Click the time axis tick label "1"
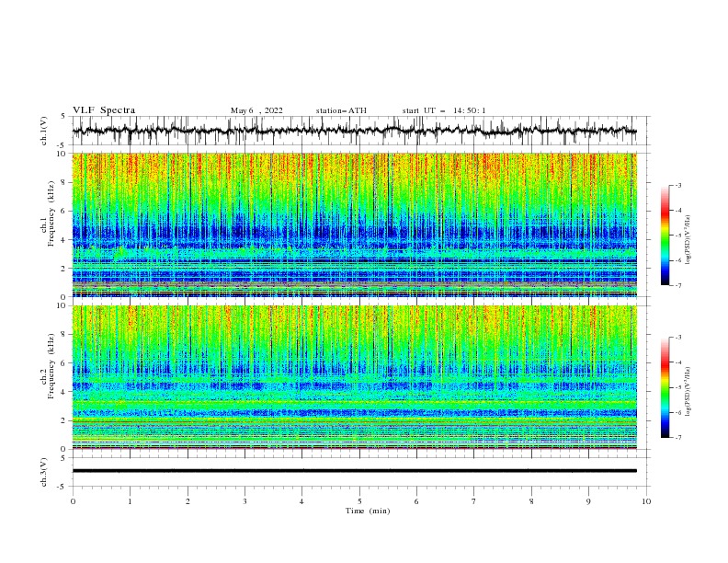Screen dimensions: 728x563 click(x=130, y=501)
